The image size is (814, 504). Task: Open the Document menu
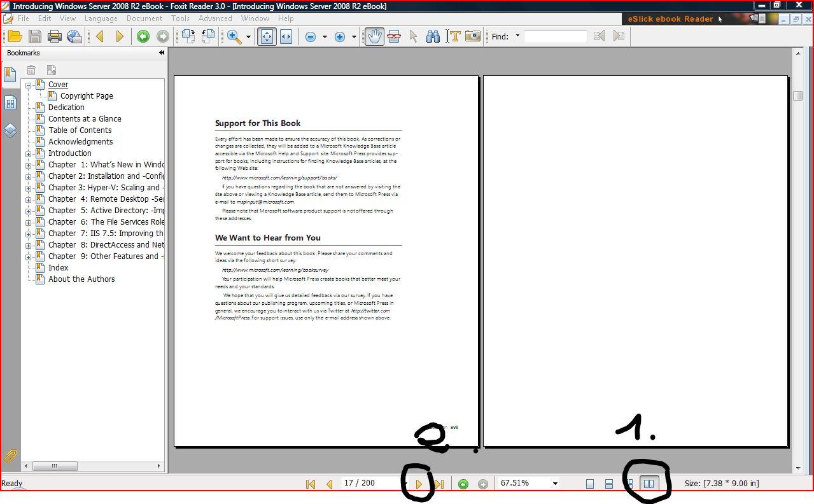click(144, 18)
